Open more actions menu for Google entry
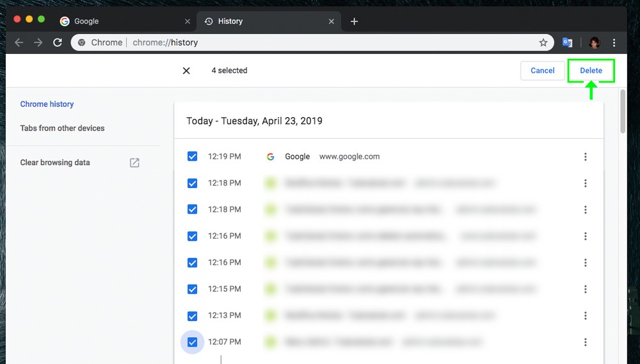Viewport: 640px width, 364px height. tap(585, 157)
